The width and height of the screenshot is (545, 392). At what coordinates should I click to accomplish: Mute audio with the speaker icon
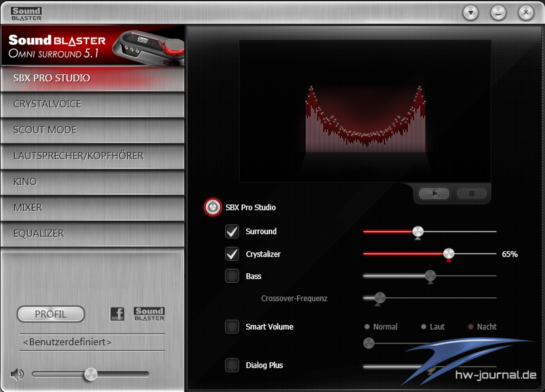pos(17,374)
